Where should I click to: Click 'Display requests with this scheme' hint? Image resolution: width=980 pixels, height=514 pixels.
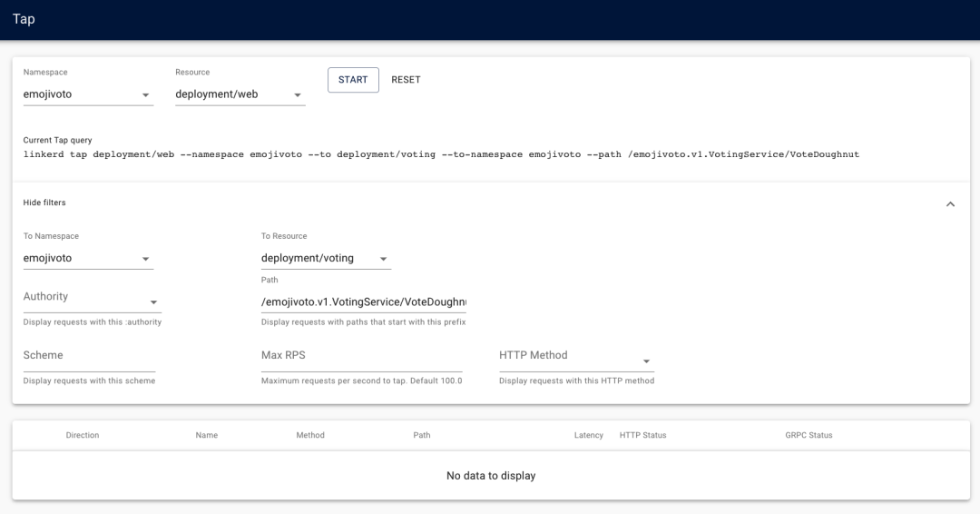click(x=89, y=381)
